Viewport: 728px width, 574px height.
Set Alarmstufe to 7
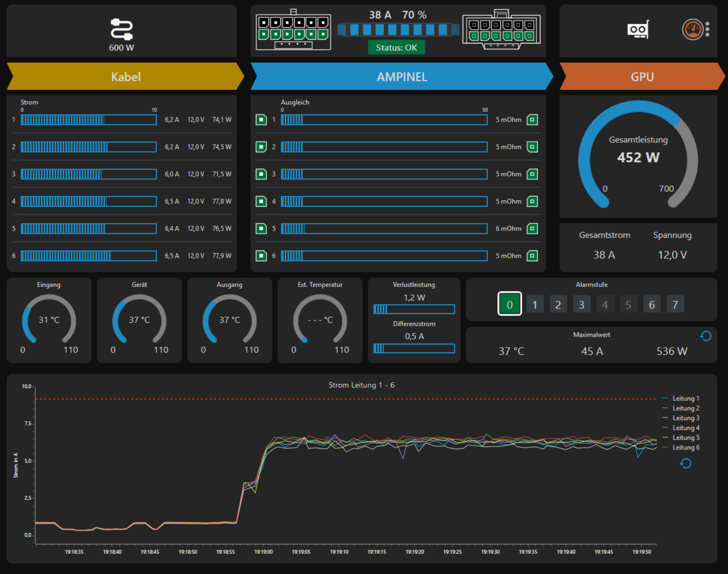[x=675, y=304]
